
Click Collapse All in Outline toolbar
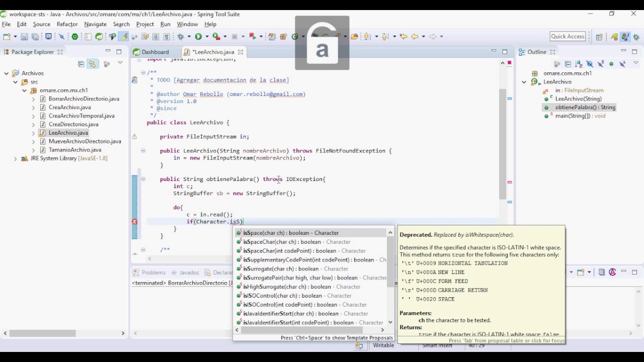[x=568, y=64]
